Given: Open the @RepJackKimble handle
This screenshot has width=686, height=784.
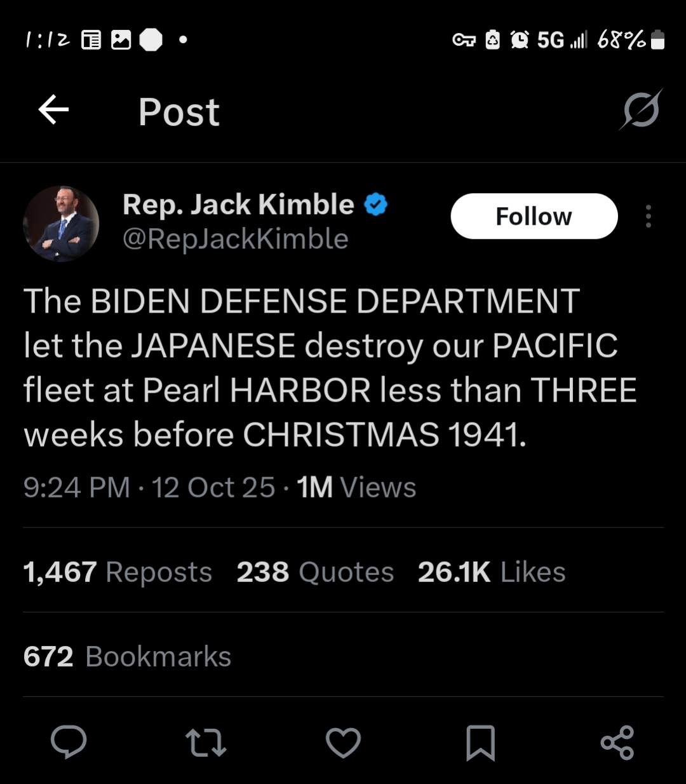Looking at the screenshot, I should click(235, 239).
